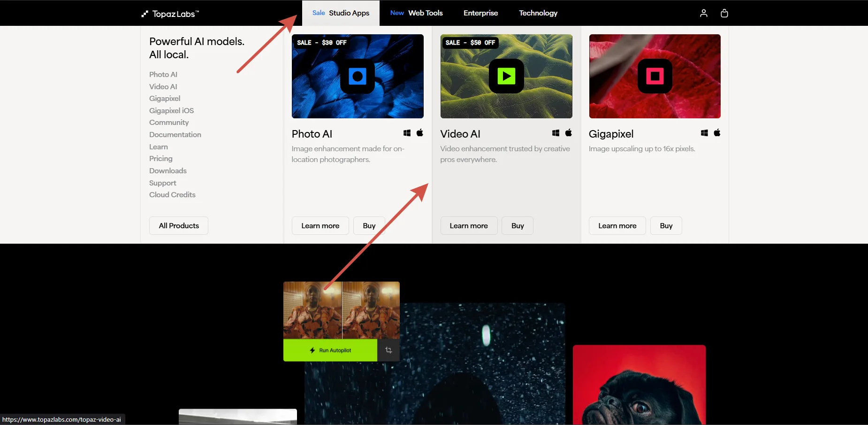Click the before/after portrait comparison image

click(x=342, y=310)
